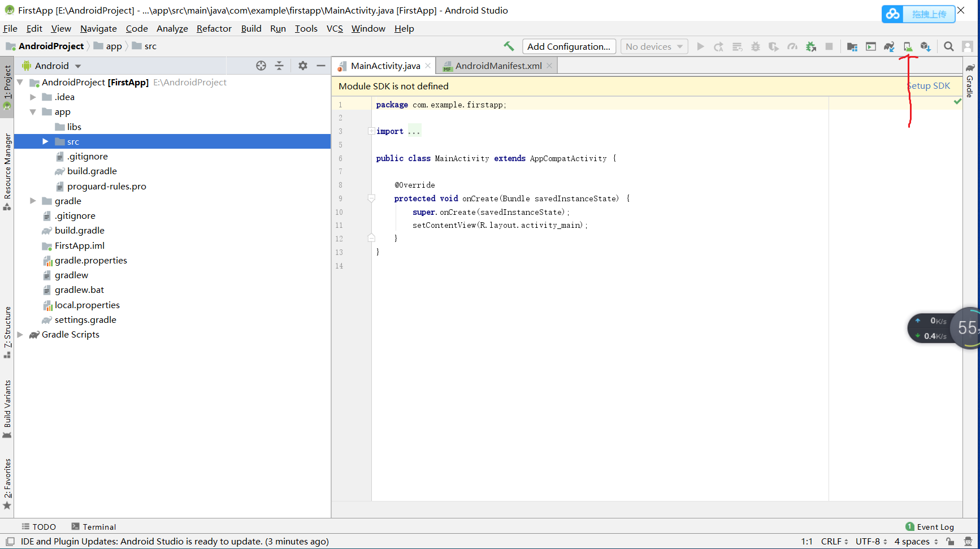
Task: Click the code inspection green checkmark
Action: point(957,102)
